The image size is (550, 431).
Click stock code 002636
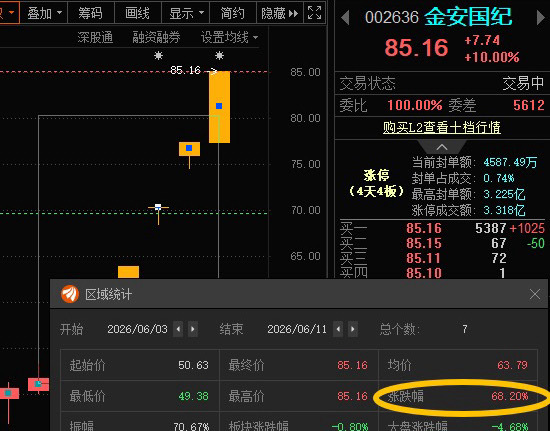pos(391,17)
